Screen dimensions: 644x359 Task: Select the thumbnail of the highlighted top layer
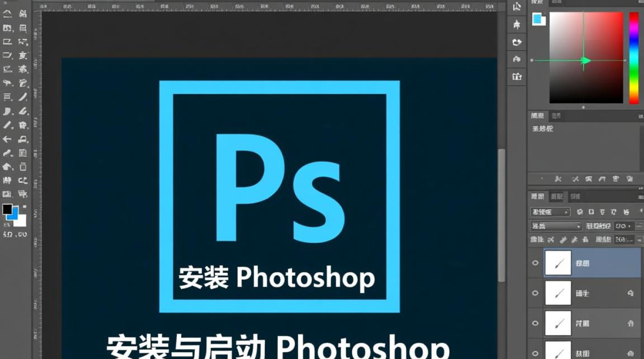coord(558,263)
